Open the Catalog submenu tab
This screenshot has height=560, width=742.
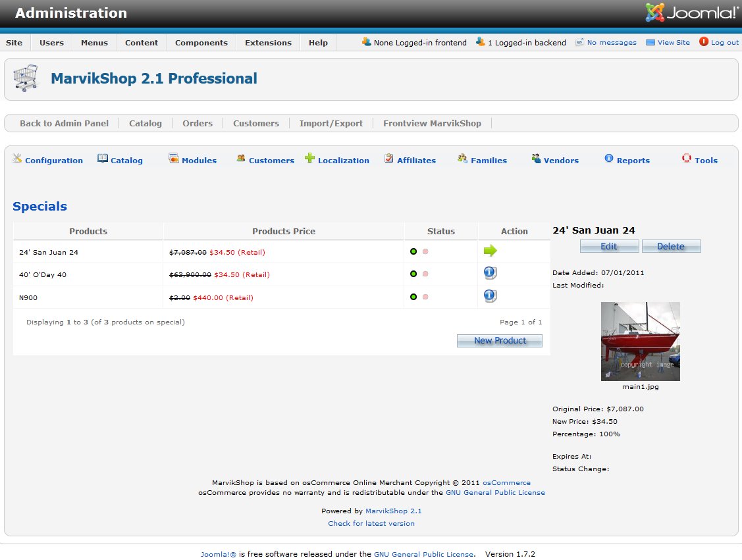tap(146, 124)
